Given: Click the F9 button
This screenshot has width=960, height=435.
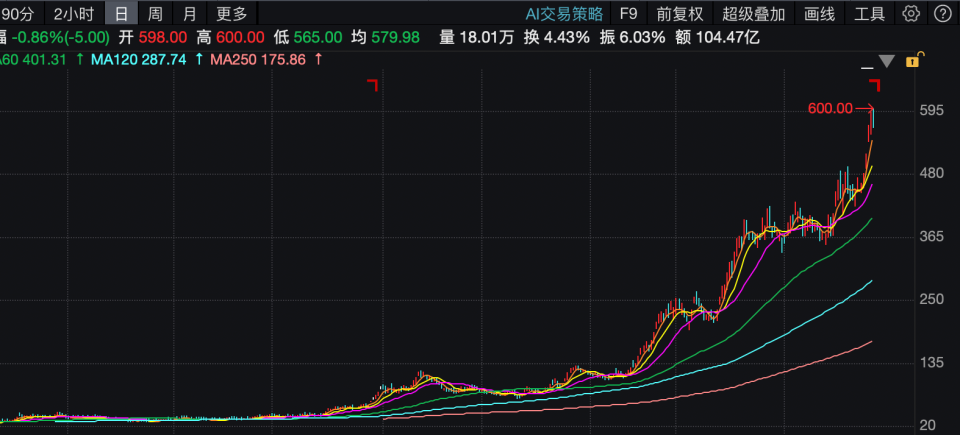Looking at the screenshot, I should tap(629, 13).
